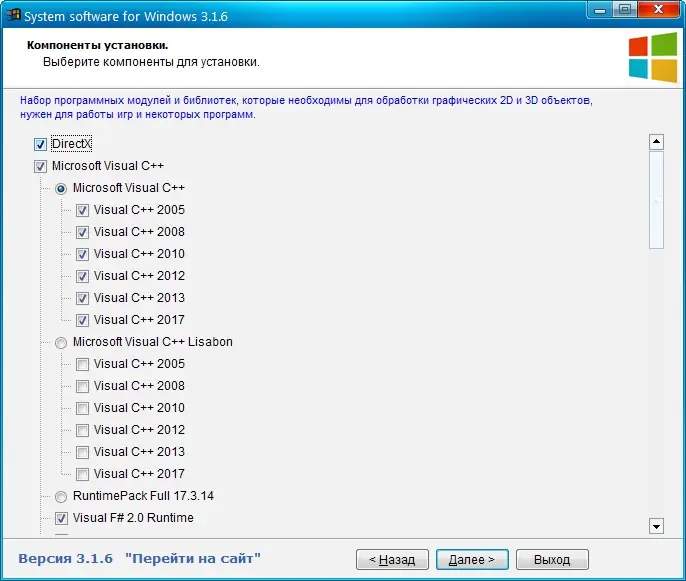Screen dimensions: 686x581
Task: Uncheck the checked Visual C++ 2012 checkbox
Action: pos(82,276)
